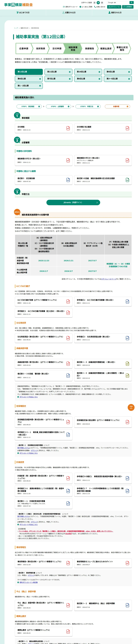Click the jGrants（外部サイト）button
Image resolution: width=138 pixels, height=644 pixels.
[73, 203]
